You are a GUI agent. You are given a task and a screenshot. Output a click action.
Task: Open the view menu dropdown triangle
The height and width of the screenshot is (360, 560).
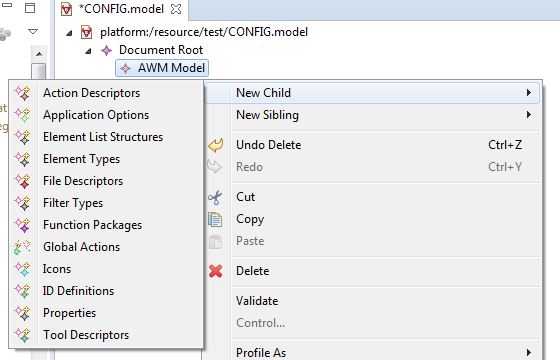coord(33,32)
